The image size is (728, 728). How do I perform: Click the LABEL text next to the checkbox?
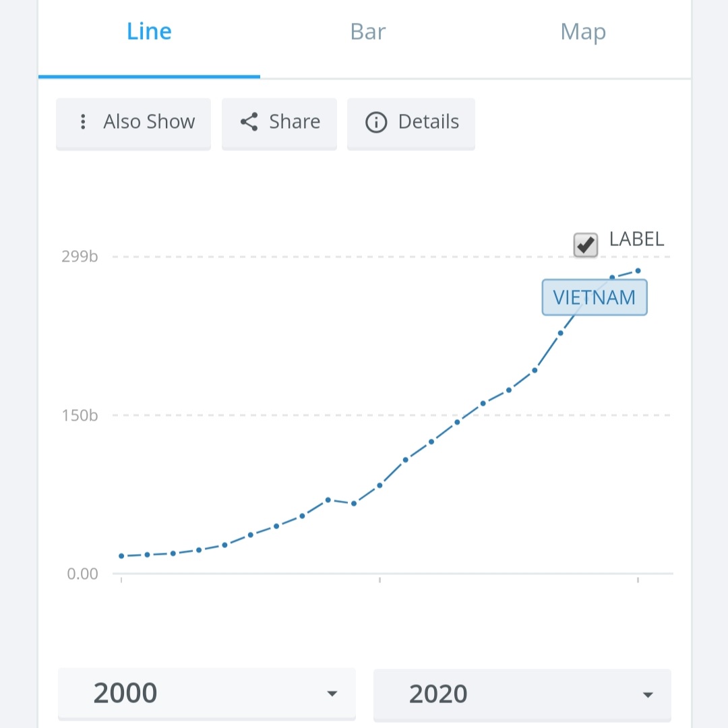[x=636, y=239]
